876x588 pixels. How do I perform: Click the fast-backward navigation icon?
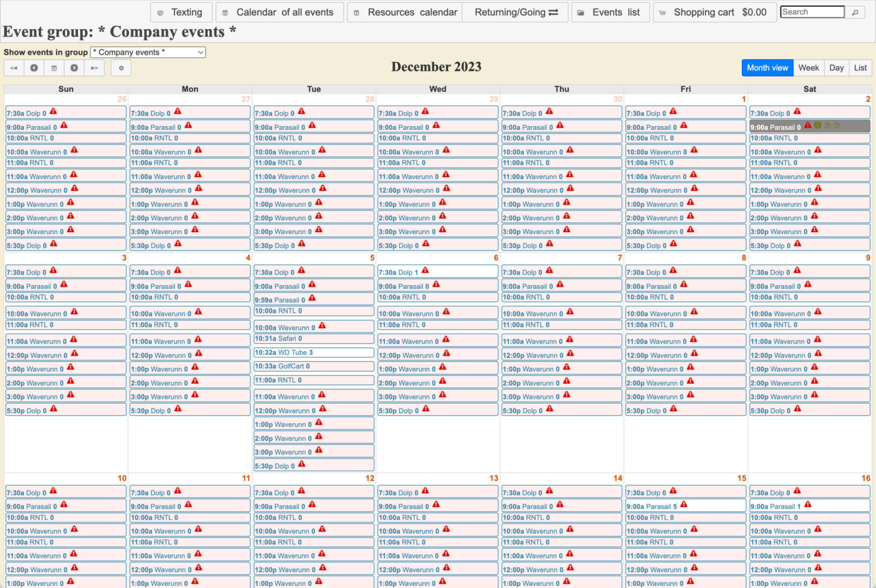(x=14, y=68)
